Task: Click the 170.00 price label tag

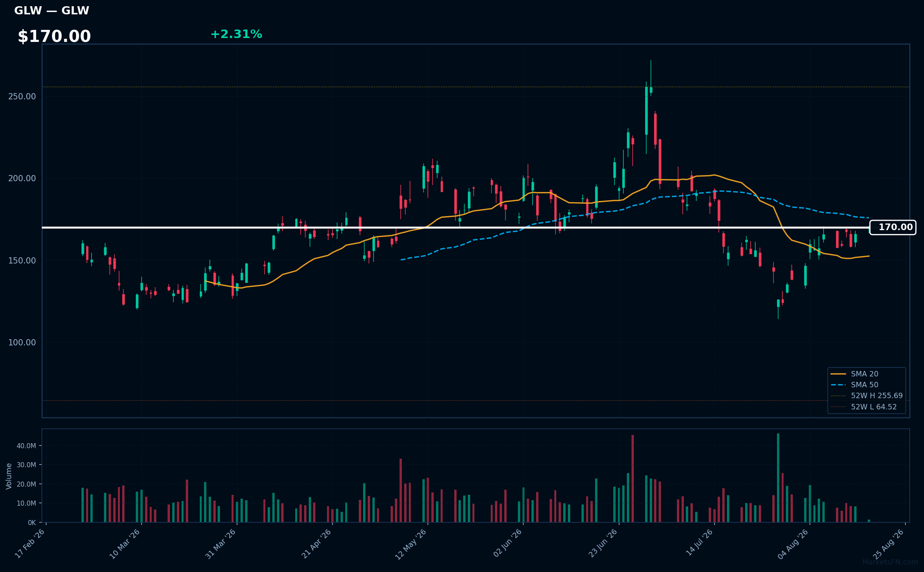Action: [x=893, y=227]
